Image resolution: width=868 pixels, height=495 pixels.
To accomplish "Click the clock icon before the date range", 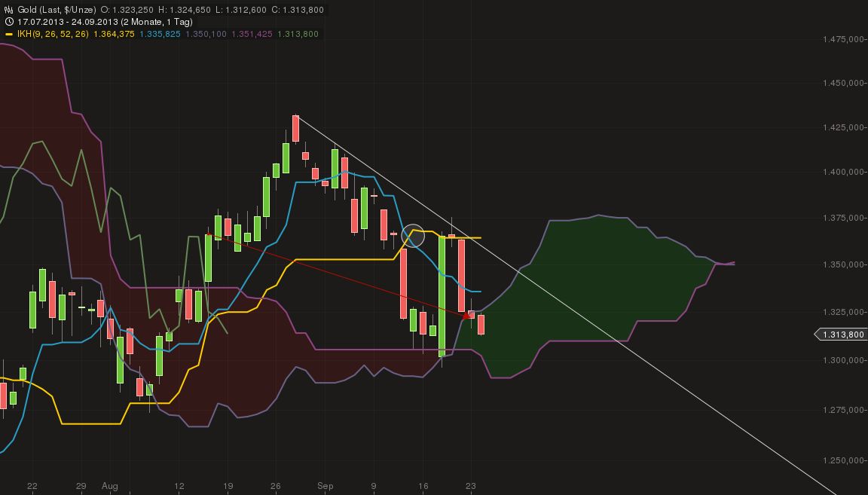I will click(x=8, y=23).
